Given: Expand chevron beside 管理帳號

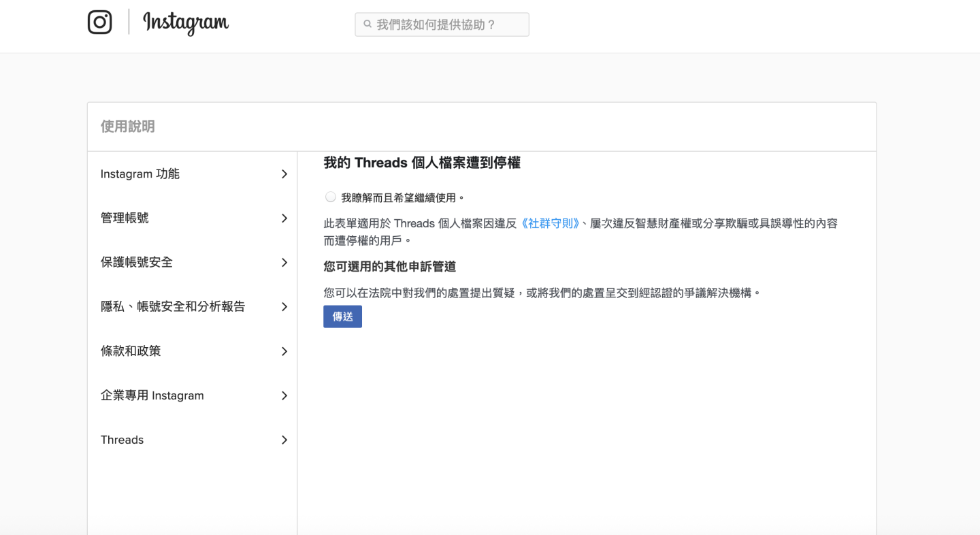Looking at the screenshot, I should click(284, 218).
